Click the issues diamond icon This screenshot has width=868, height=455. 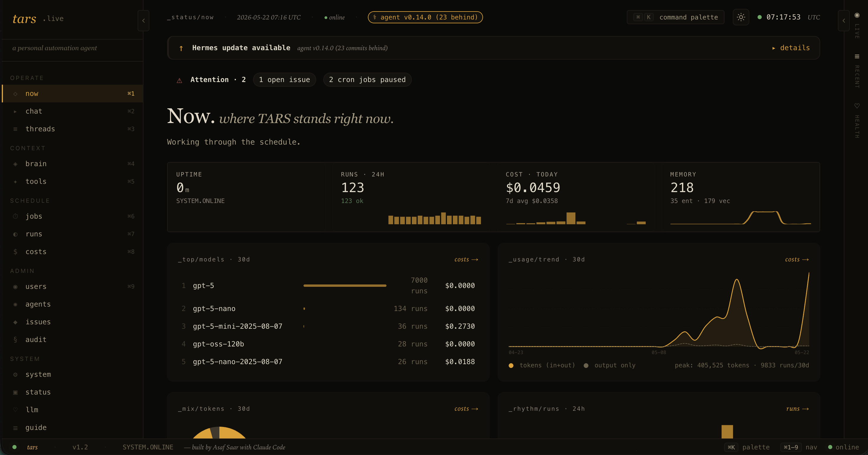(15, 322)
